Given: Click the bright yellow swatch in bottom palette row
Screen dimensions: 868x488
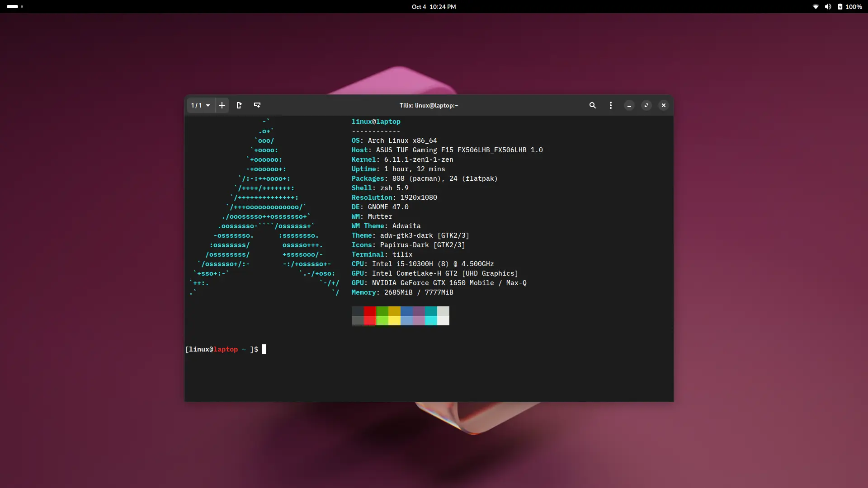Looking at the screenshot, I should [394, 320].
